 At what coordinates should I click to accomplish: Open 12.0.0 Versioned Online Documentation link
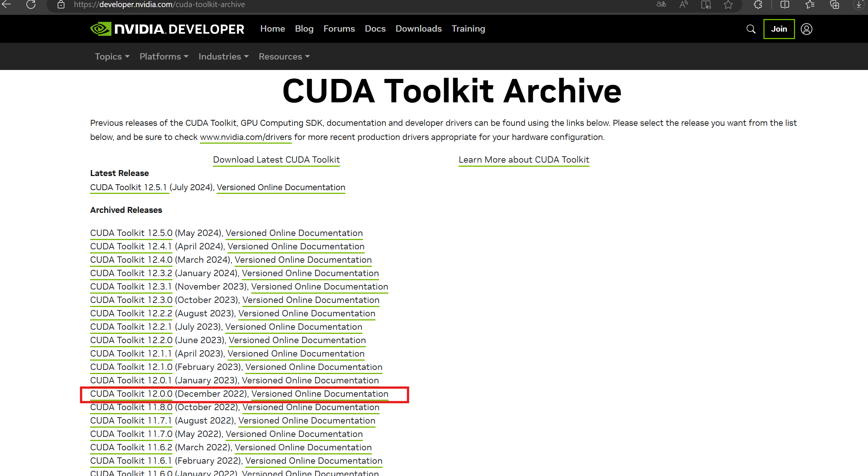click(320, 394)
